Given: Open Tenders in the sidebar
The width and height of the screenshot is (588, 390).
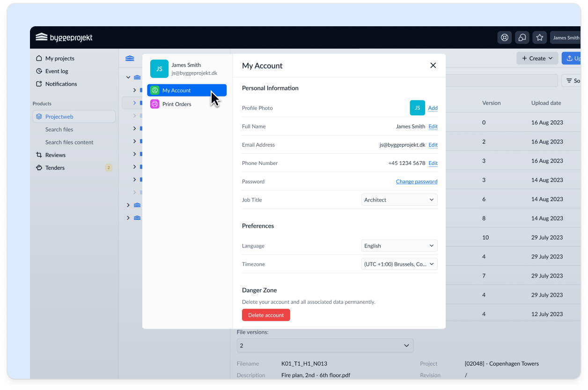Looking at the screenshot, I should 55,168.
